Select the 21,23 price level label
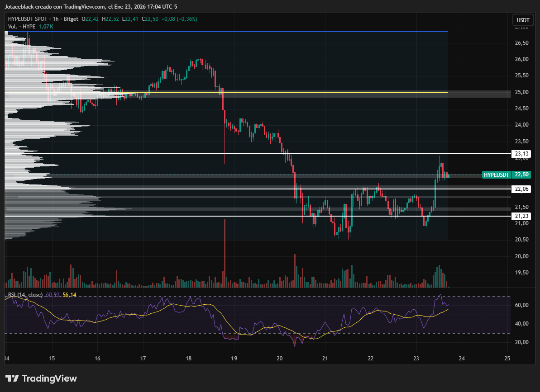 [x=522, y=216]
